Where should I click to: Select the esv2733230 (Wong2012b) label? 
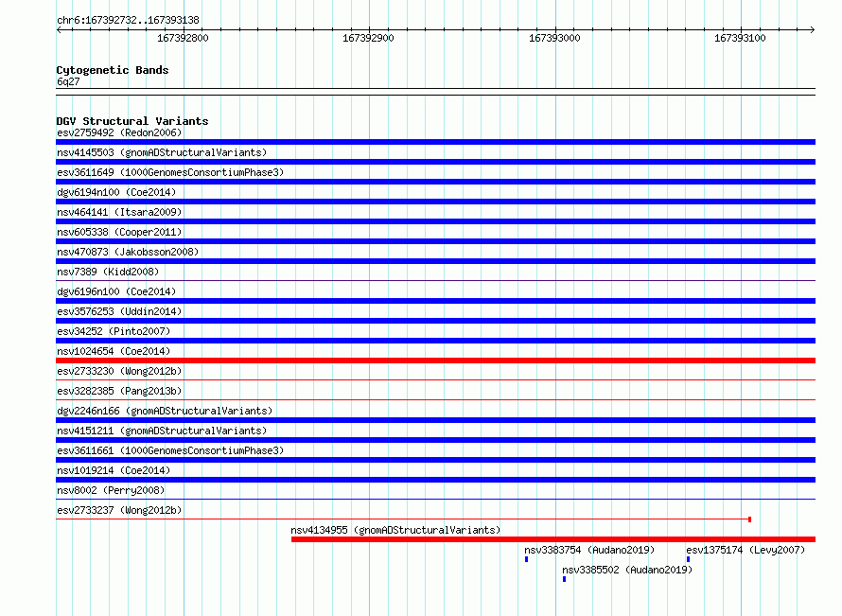click(119, 371)
